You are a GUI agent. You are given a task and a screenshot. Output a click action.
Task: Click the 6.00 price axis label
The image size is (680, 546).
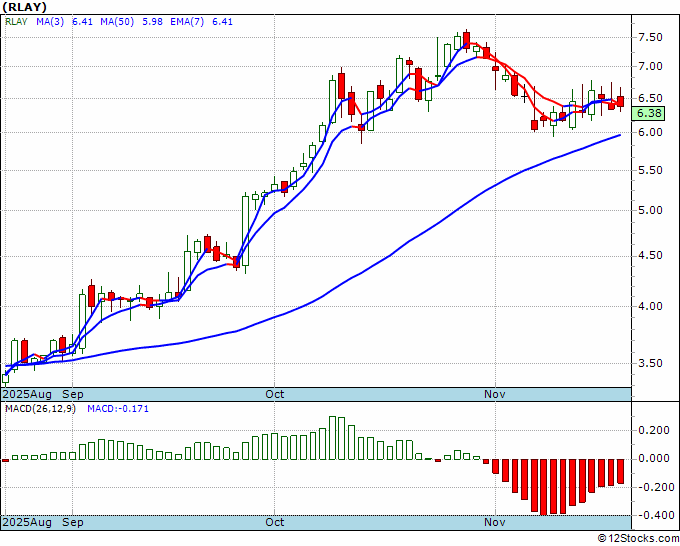[x=650, y=132]
